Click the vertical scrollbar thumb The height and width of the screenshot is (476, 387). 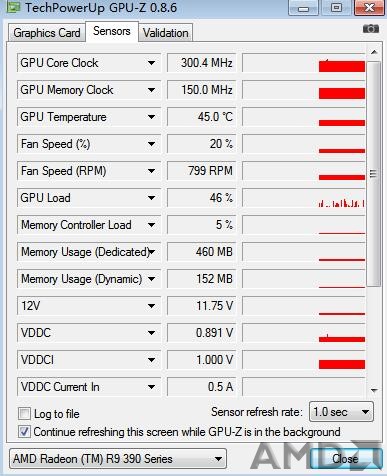374,173
